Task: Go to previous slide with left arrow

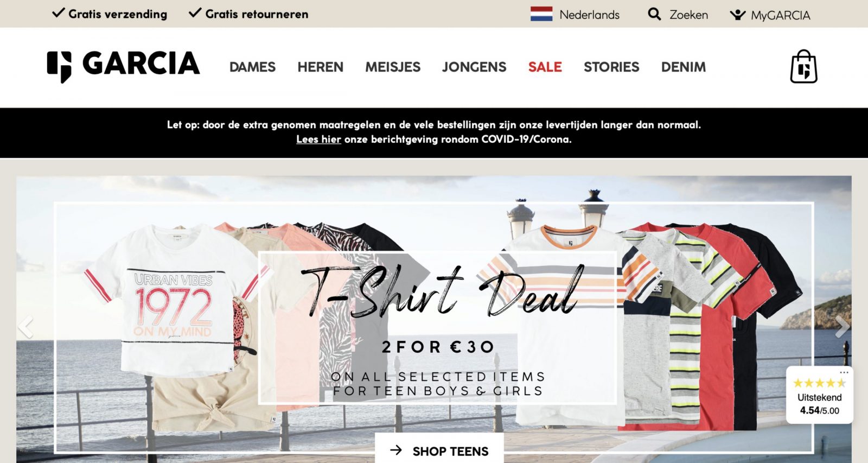Action: pyautogui.click(x=25, y=327)
